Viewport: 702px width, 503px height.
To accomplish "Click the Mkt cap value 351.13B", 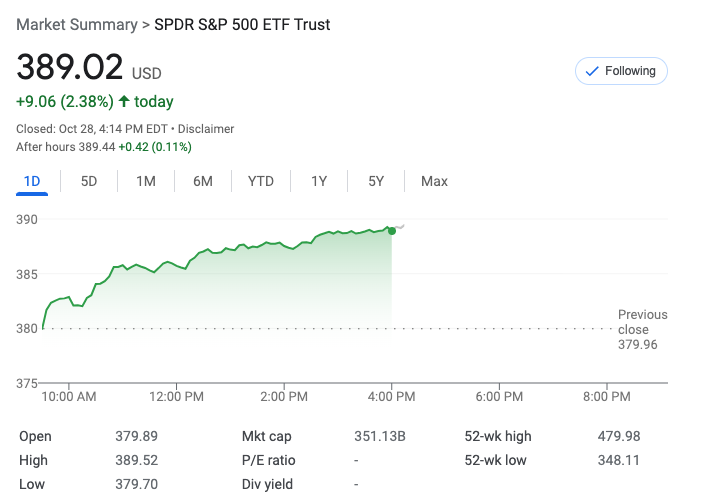I will point(380,436).
